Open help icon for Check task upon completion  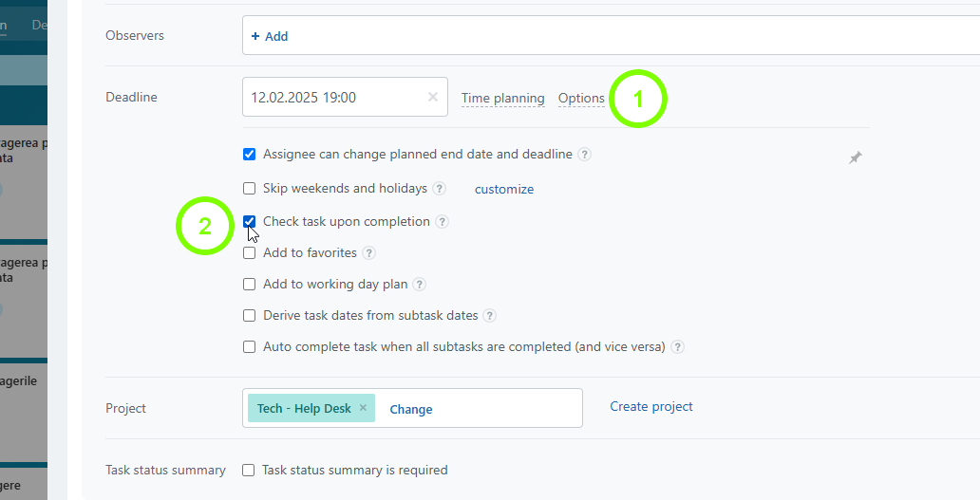(442, 222)
